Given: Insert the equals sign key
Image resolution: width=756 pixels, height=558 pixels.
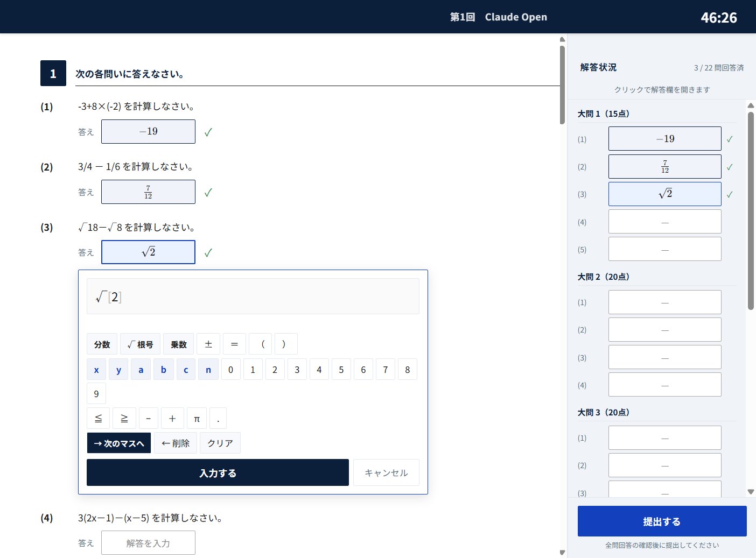Looking at the screenshot, I should [234, 344].
